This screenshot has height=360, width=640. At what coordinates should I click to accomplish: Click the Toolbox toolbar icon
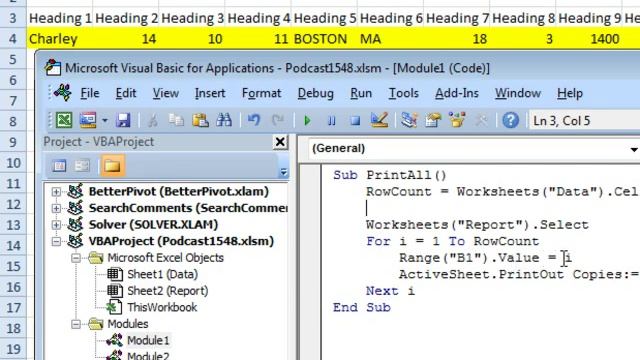coord(481,120)
